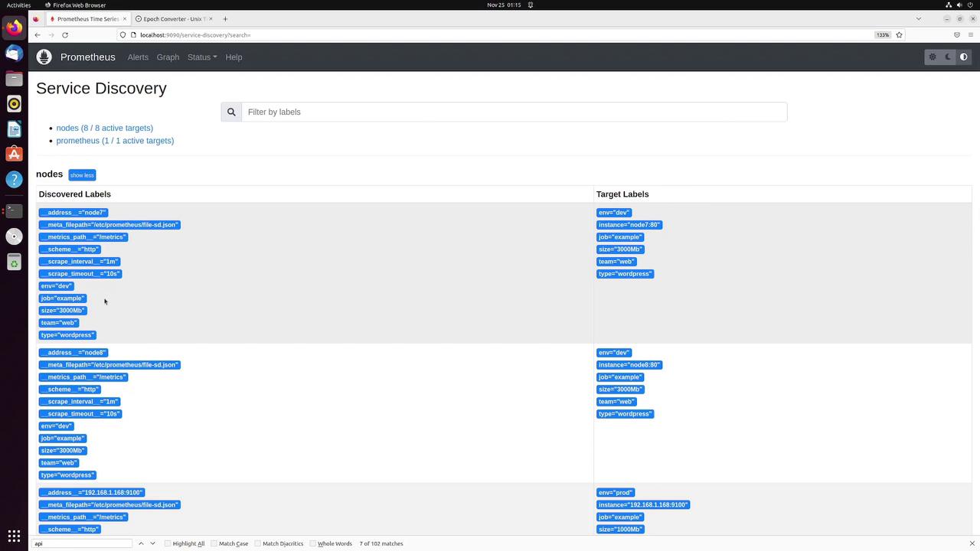Collapse nodes section with show less
The height and width of the screenshot is (551, 980).
coord(82,175)
